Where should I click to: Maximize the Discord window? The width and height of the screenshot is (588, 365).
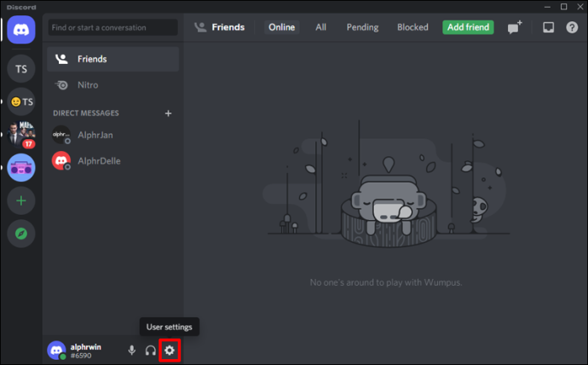click(x=563, y=7)
